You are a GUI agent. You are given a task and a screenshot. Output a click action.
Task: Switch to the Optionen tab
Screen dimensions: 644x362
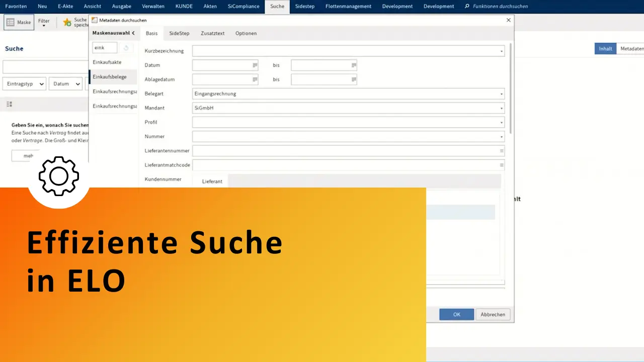[246, 33]
